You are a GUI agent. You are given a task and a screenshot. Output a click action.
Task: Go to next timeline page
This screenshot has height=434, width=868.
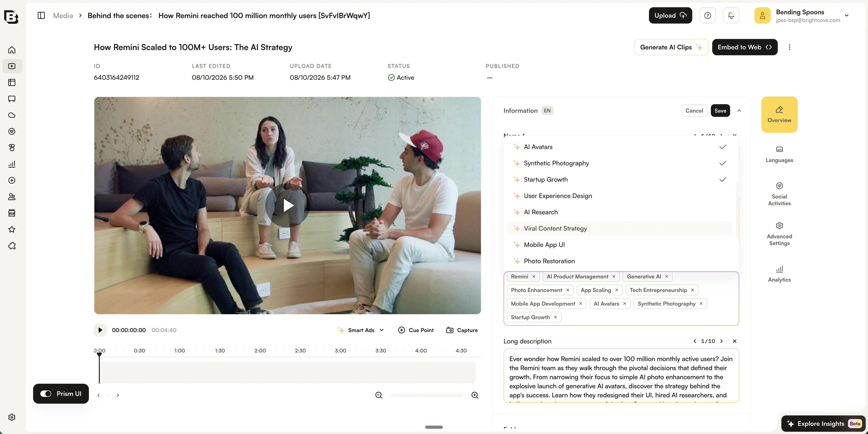click(x=118, y=395)
